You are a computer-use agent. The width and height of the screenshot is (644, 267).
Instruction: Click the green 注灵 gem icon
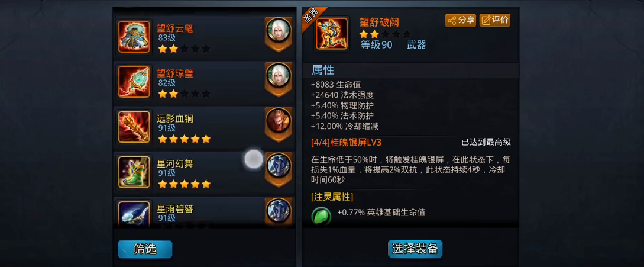point(321,215)
